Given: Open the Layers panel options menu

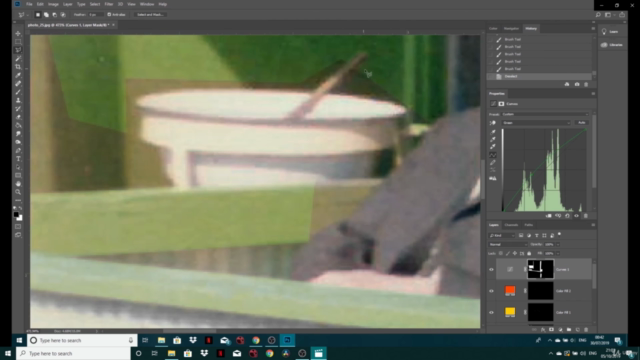Looking at the screenshot, I should [x=593, y=225].
